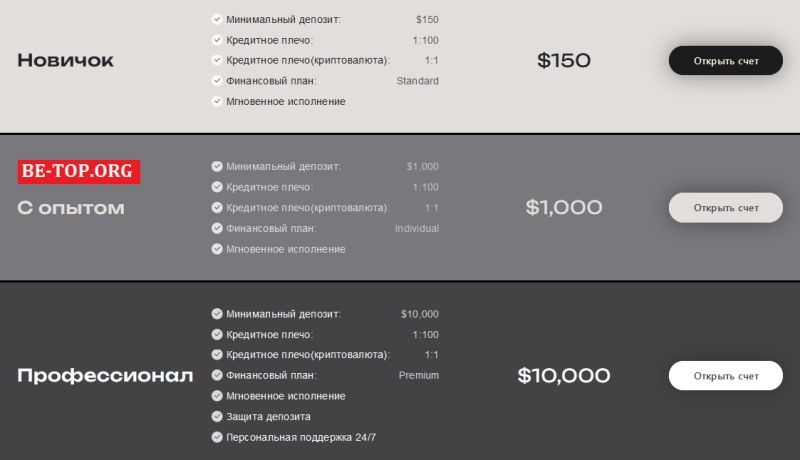Click checkmark beside Новичок Финансовый план
The image size is (800, 460).
pyautogui.click(x=217, y=81)
